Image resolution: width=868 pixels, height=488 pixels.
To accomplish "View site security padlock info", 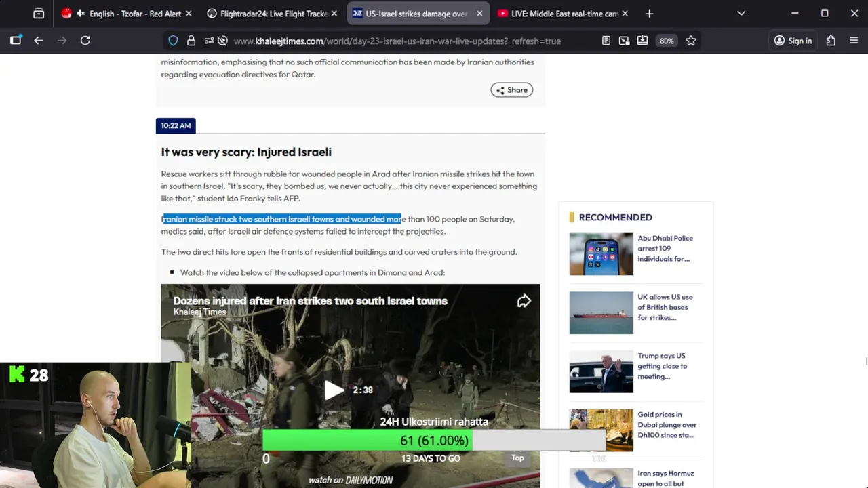I will coord(191,41).
